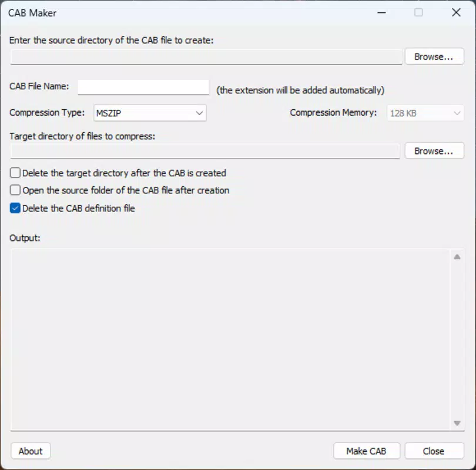Start building with Make CAB button
The width and height of the screenshot is (476, 470).
(x=367, y=451)
